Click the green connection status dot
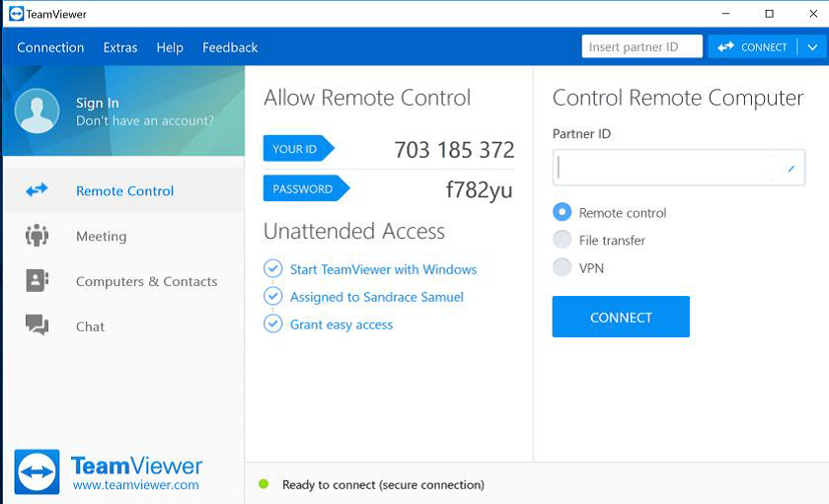The height and width of the screenshot is (504, 829). [264, 483]
